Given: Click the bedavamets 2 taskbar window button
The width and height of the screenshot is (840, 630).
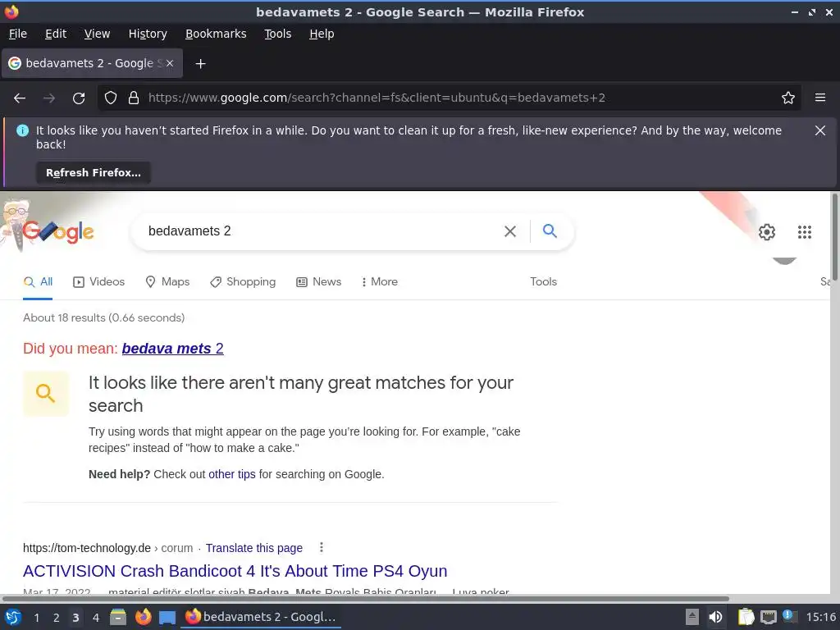Looking at the screenshot, I should pos(260,617).
